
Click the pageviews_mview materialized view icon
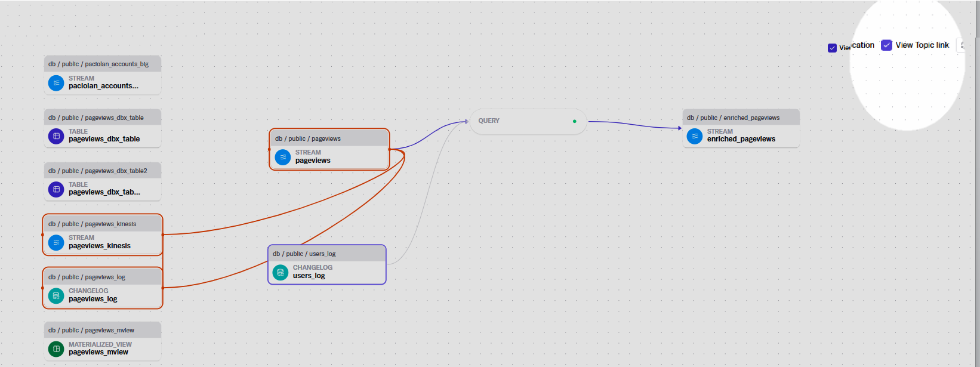(x=56, y=349)
